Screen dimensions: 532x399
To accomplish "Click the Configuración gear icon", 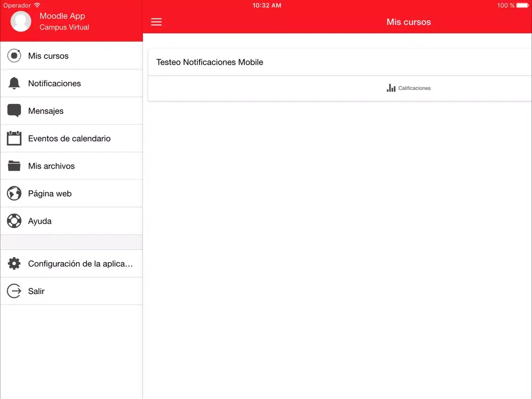I will 14,264.
